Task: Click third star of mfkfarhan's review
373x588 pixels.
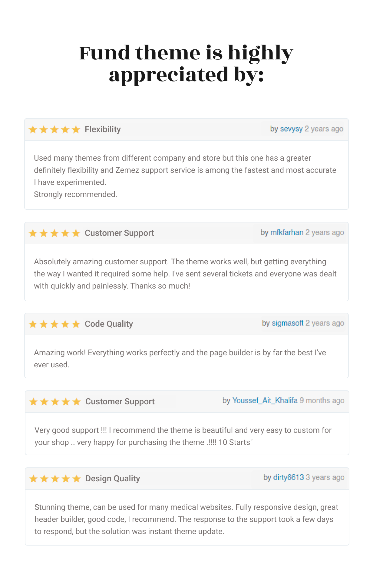Action: pos(54,233)
